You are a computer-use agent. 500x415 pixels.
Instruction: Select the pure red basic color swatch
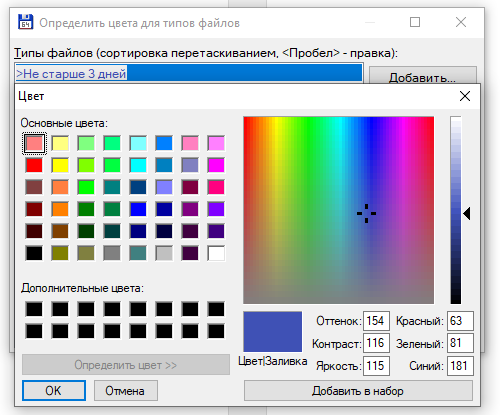(x=34, y=165)
